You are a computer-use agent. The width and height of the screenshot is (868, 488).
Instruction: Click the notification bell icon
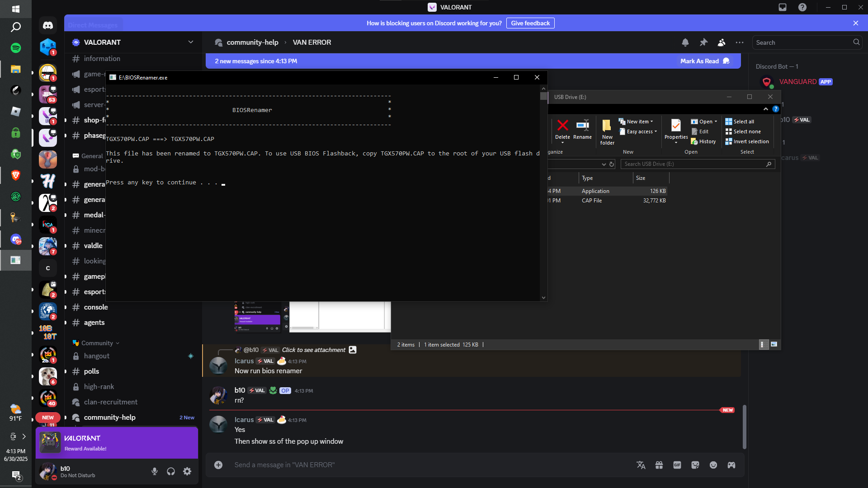(x=685, y=42)
